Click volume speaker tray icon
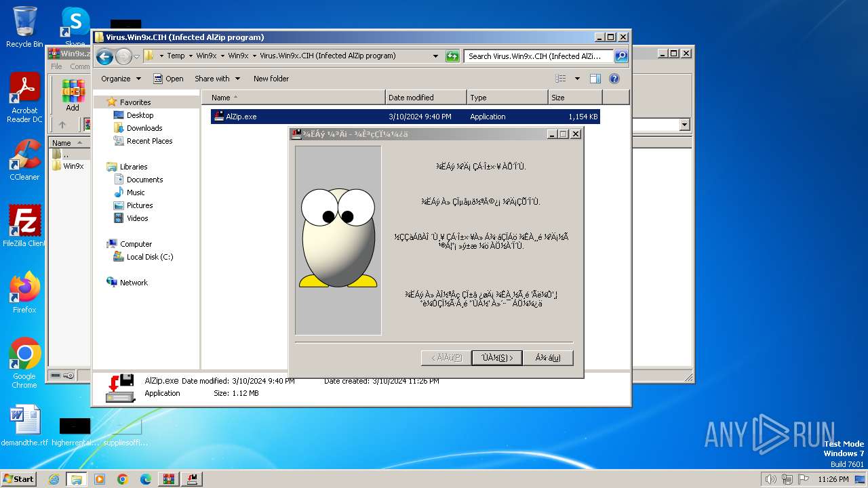 pos(770,479)
